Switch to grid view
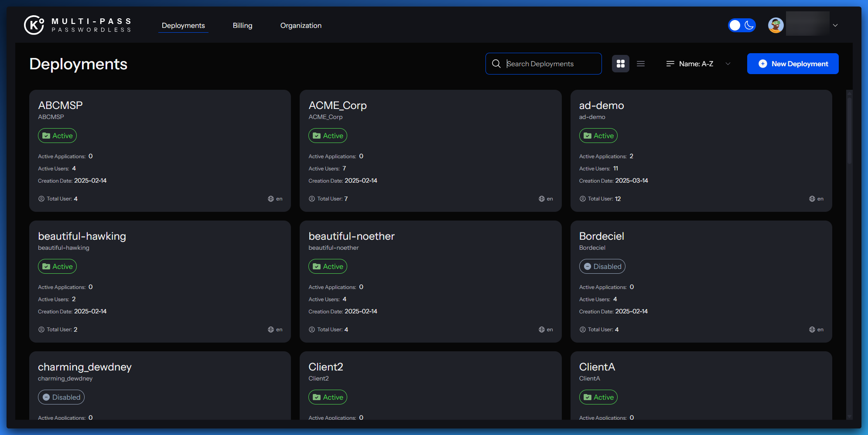868x435 pixels. pyautogui.click(x=621, y=64)
